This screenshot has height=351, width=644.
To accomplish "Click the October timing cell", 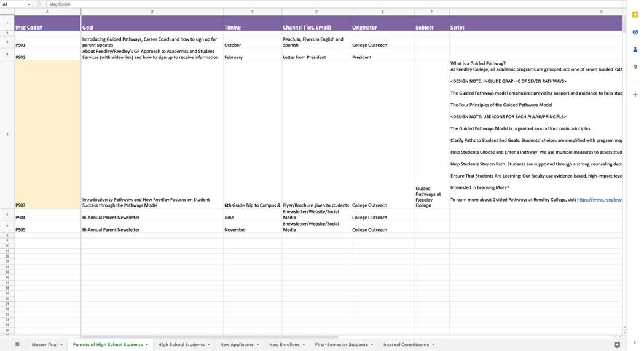I will coord(252,42).
